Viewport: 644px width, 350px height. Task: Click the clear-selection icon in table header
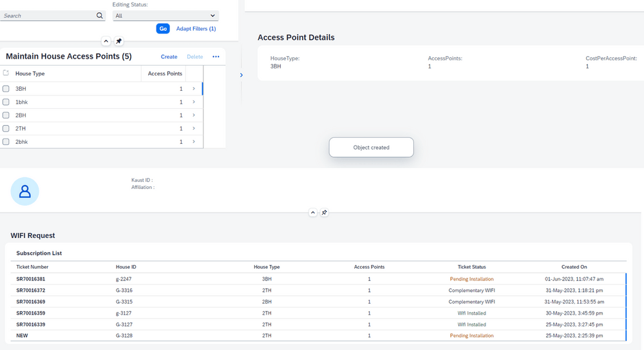pos(6,73)
